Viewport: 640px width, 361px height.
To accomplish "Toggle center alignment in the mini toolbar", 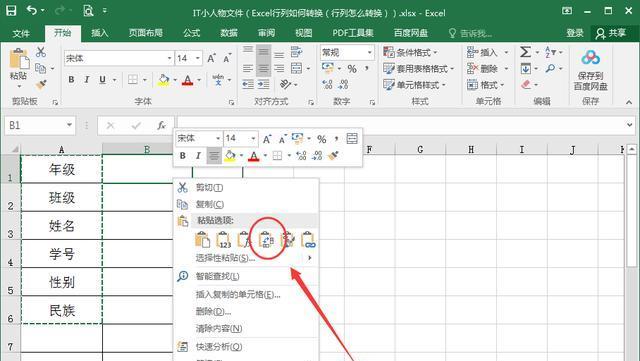I will tap(214, 156).
